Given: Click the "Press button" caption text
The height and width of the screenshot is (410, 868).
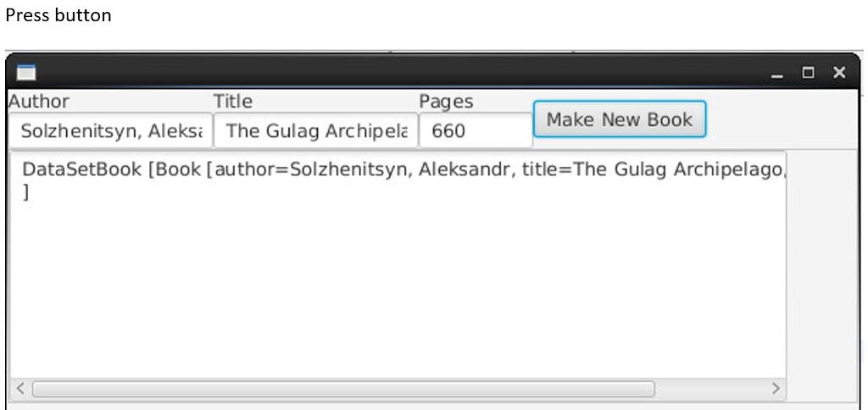Looking at the screenshot, I should [58, 15].
